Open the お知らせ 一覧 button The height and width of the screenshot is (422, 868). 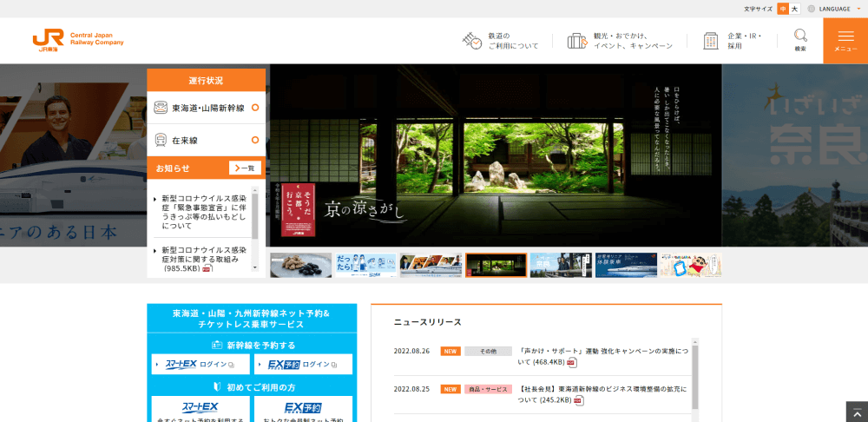pos(245,168)
